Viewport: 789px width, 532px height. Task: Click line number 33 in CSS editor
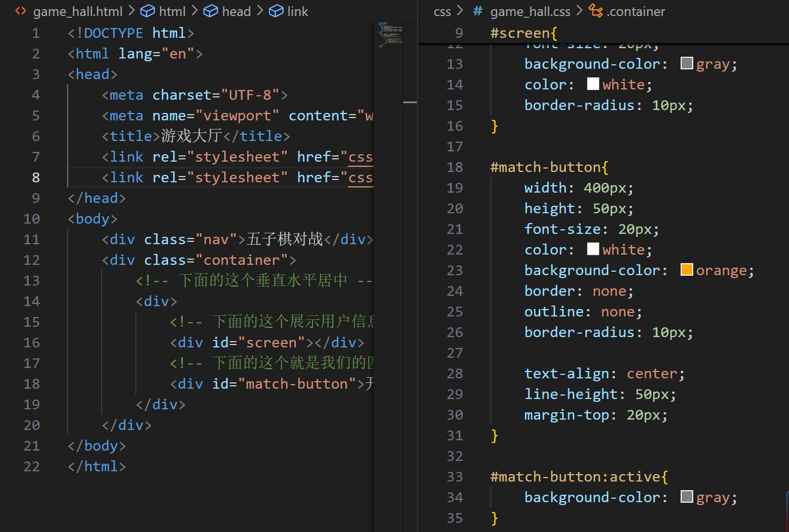[x=455, y=477]
